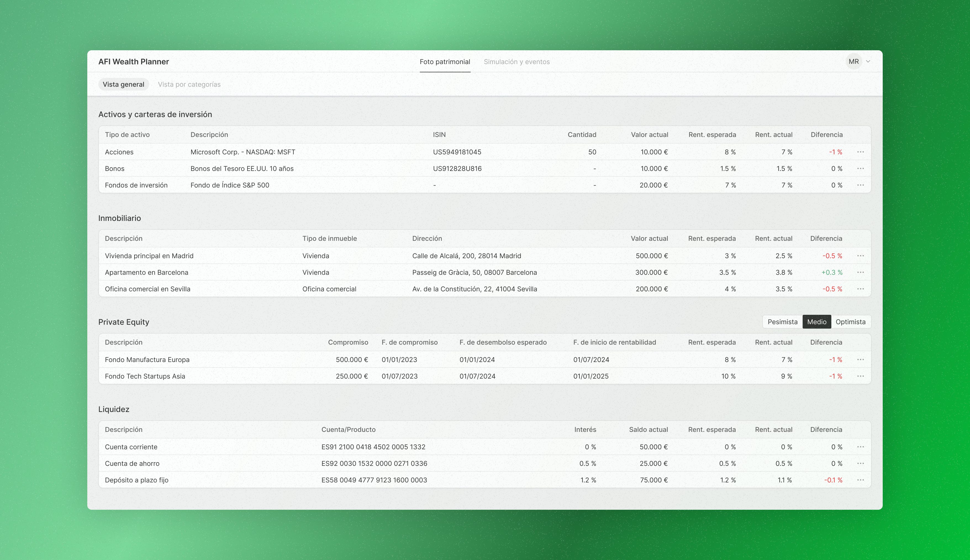Open actions for Apartamento en Barcelona
The image size is (970, 560).
tap(860, 272)
